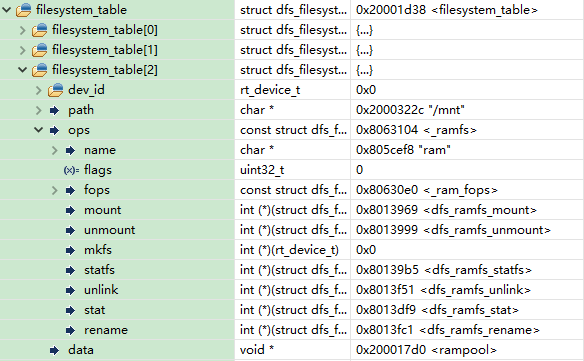Click the value <dfs_ramfs_mount>
The image size is (584, 361).
click(446, 210)
